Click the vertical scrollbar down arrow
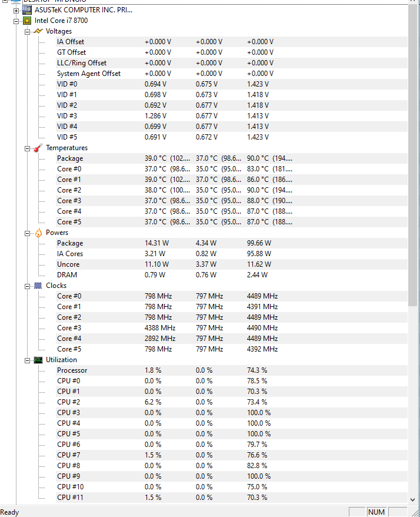 pos(412,499)
